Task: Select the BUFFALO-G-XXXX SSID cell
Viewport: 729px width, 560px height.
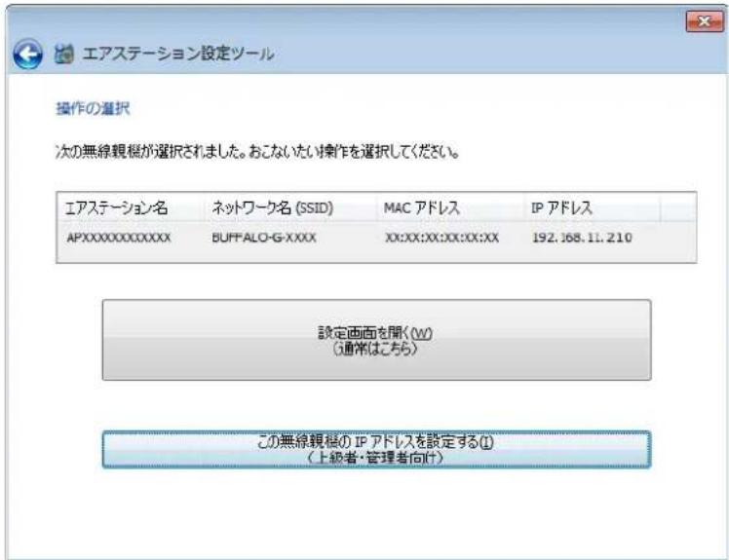Action: 263,238
